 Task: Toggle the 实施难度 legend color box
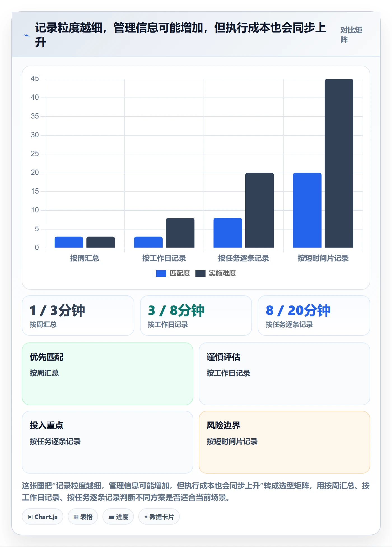200,273
